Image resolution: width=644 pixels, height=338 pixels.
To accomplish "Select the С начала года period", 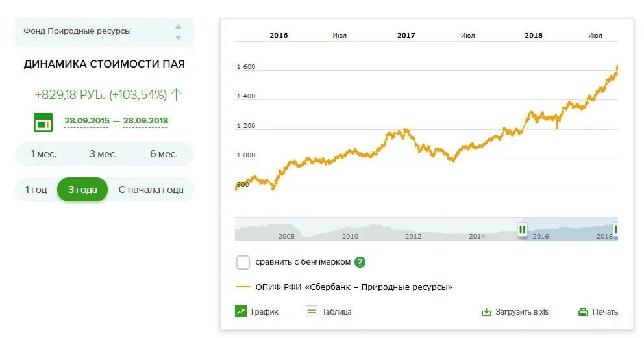I will click(151, 190).
